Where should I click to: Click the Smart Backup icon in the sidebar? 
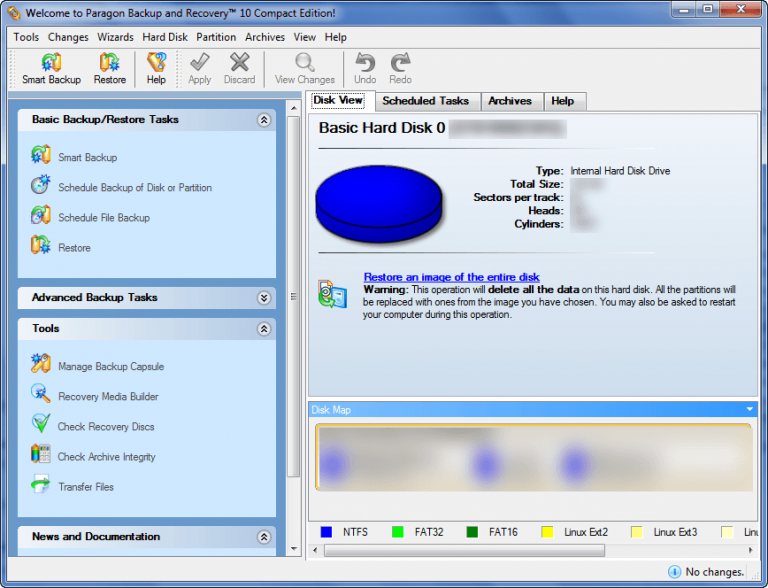[41, 155]
